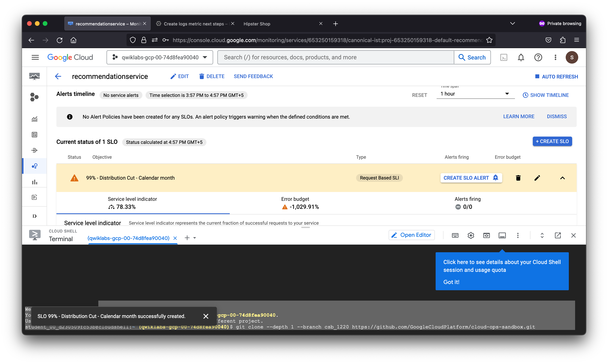Screen dimensions: 608x364
Task: Expand the sidebar with the bottom arrow icon
Action: pos(34,216)
